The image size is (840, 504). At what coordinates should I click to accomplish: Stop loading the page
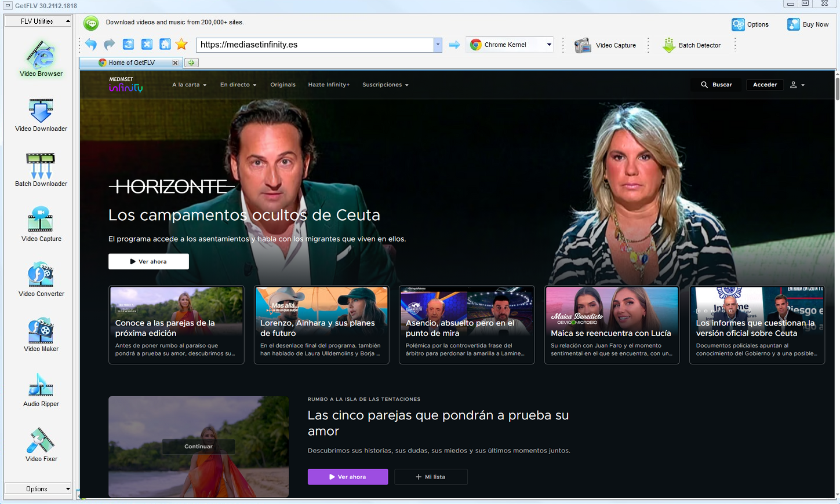[x=147, y=45]
